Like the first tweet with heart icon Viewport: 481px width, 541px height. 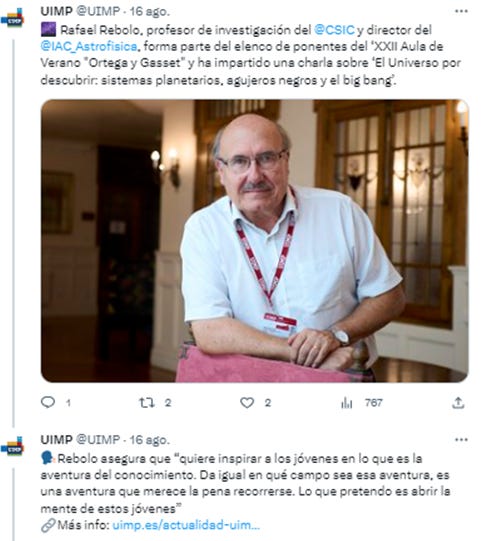click(x=247, y=403)
